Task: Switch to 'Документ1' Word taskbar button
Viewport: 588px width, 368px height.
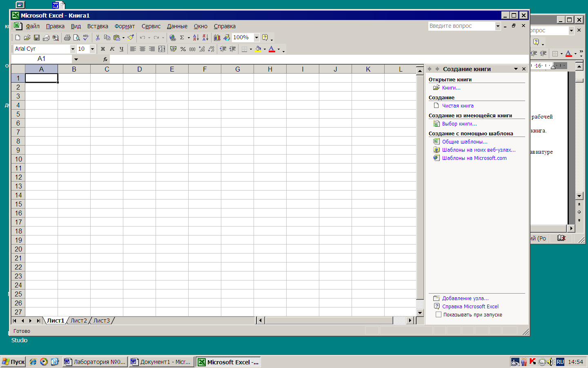Action: coord(161,362)
